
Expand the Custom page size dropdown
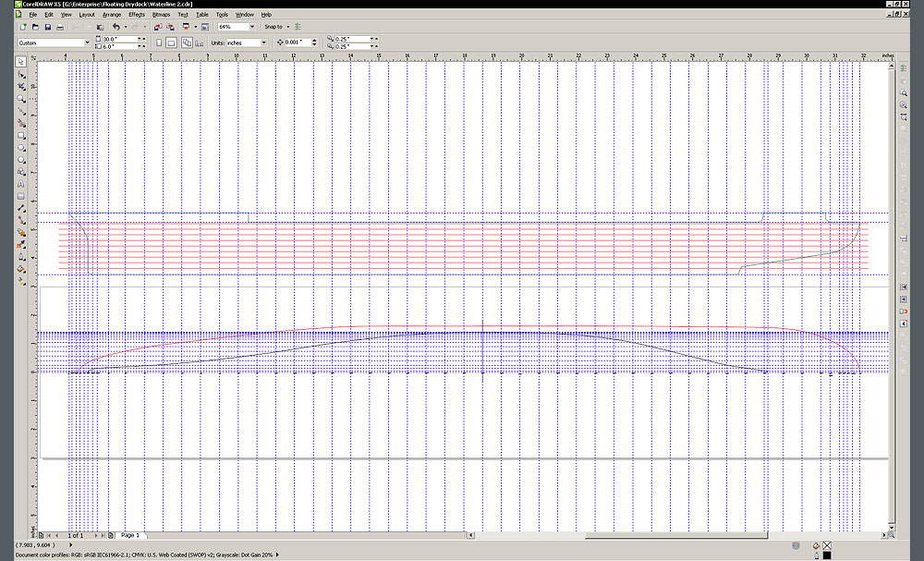tap(87, 43)
